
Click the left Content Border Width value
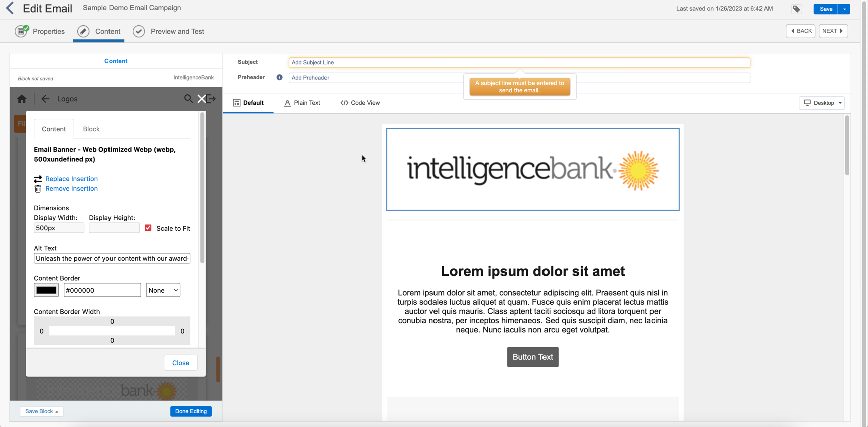click(x=42, y=331)
